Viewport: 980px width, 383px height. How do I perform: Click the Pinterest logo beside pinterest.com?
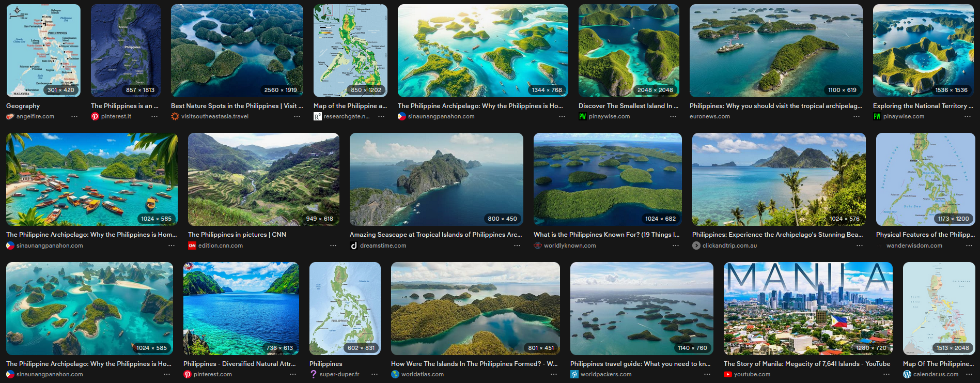(188, 375)
